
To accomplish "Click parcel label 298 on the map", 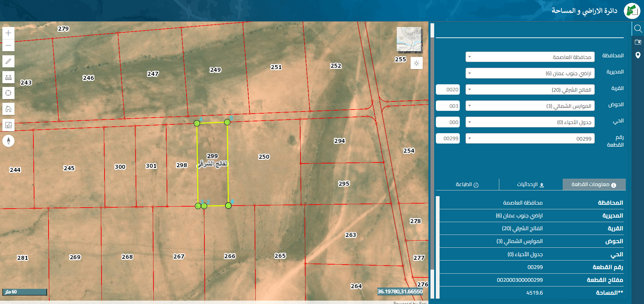I will pyautogui.click(x=181, y=165).
